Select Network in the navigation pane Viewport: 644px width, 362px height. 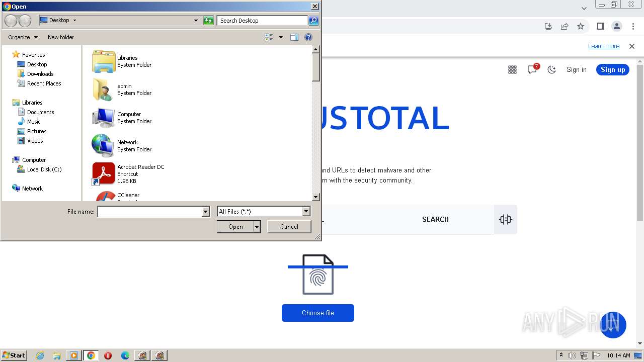pos(32,189)
